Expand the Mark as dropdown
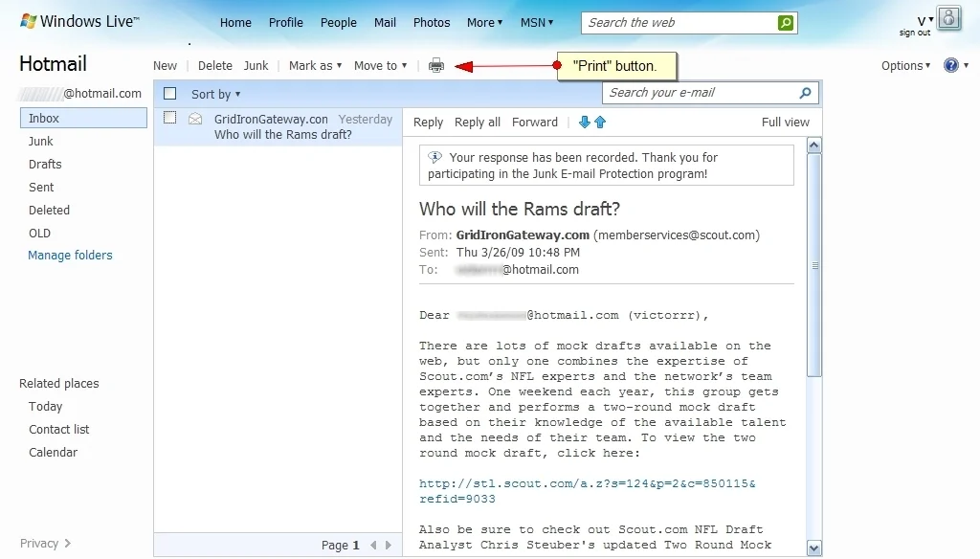Screen dimensions: 980x559 315,66
